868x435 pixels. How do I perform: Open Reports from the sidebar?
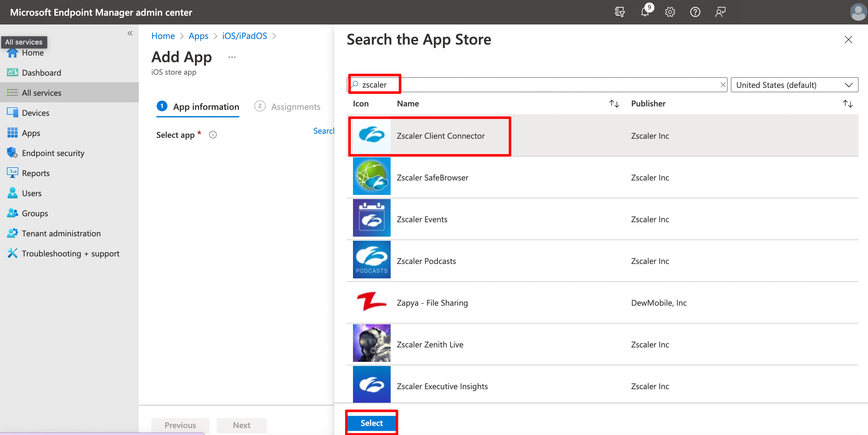point(36,173)
